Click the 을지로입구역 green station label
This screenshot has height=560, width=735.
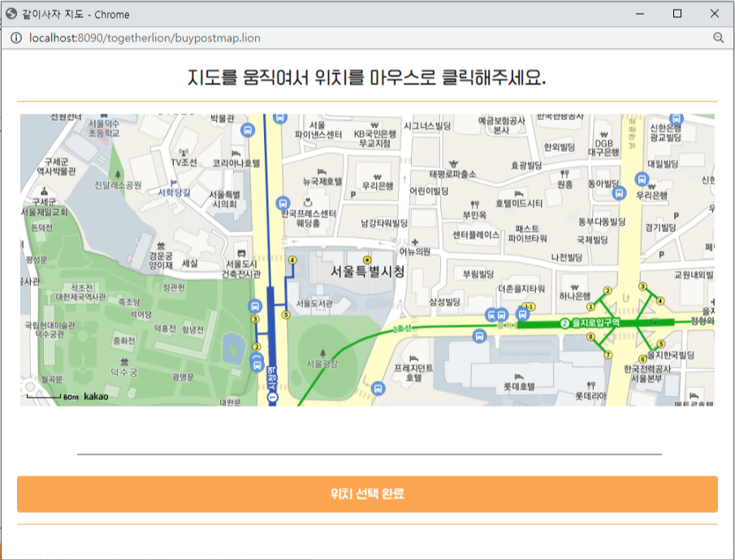click(590, 323)
